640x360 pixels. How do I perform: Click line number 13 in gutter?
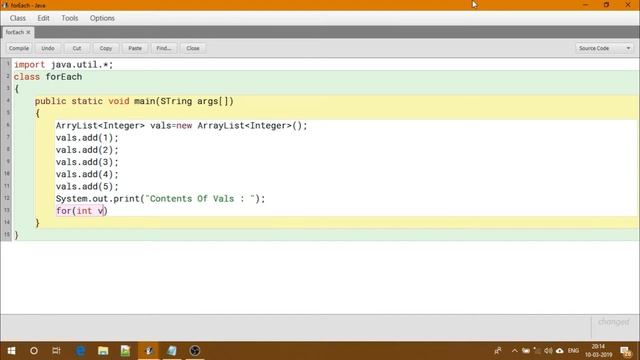pos(7,210)
